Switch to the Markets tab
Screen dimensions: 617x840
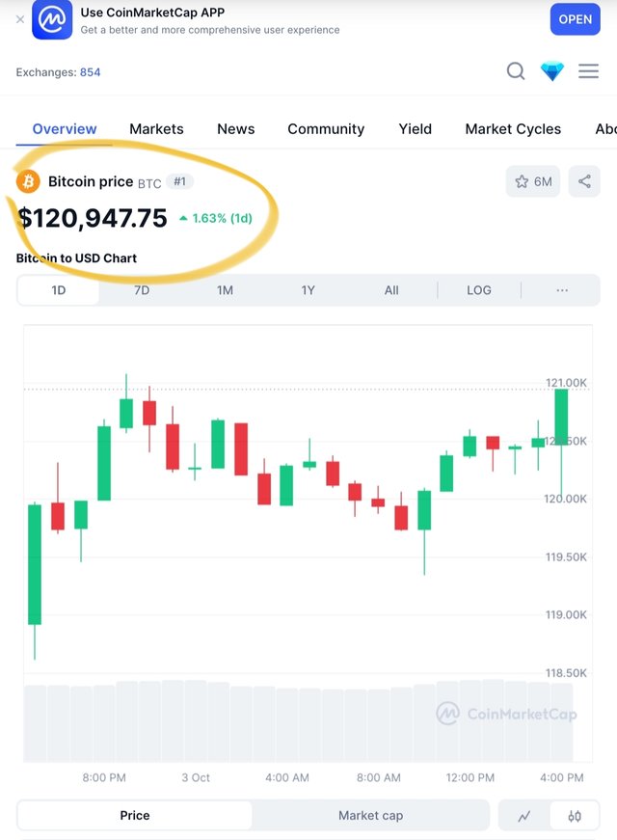[x=156, y=129]
